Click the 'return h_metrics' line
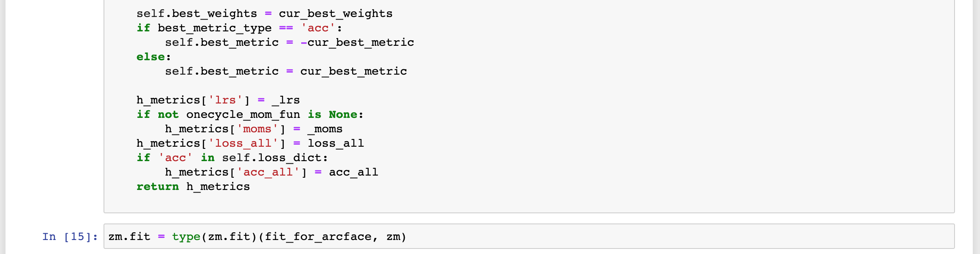Viewport: 980px width, 254px height. coord(193,187)
